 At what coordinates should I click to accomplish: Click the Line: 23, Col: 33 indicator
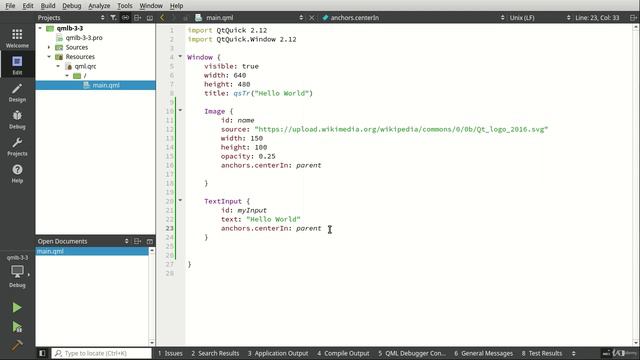[597, 18]
